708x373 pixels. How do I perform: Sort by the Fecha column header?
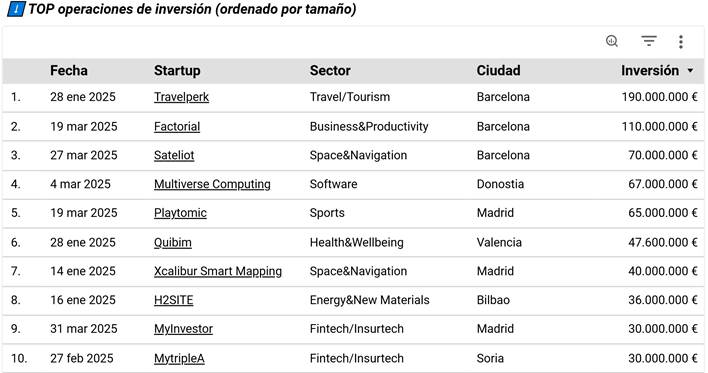click(x=69, y=70)
